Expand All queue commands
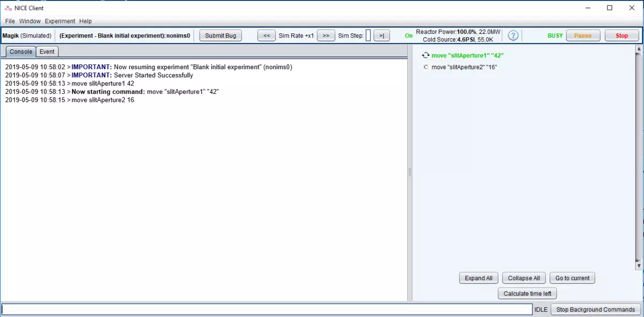 (479, 278)
